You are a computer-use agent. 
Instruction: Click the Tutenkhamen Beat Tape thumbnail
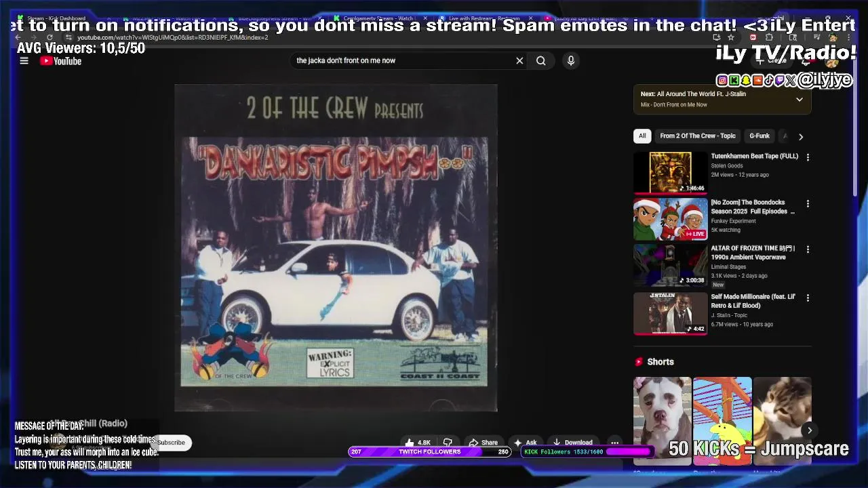coord(670,173)
